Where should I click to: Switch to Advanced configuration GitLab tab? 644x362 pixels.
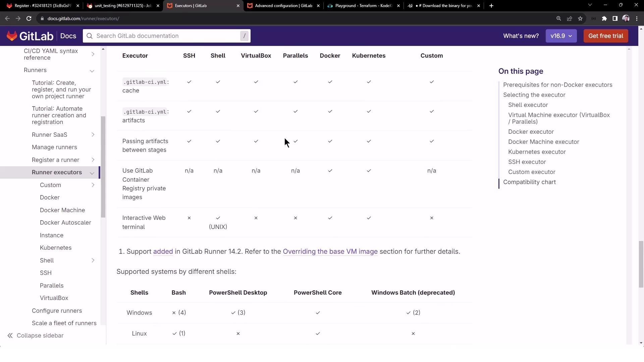click(283, 6)
